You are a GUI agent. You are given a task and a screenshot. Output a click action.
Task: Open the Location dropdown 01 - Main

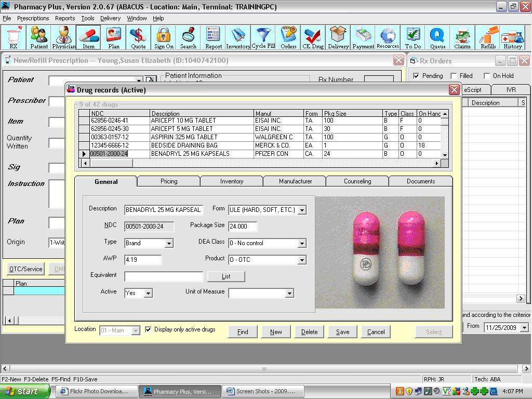(136, 330)
